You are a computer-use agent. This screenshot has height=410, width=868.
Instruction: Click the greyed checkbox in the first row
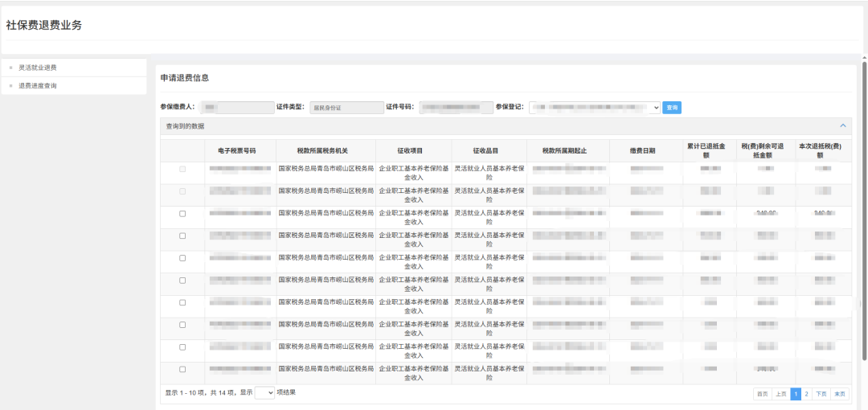click(x=182, y=169)
